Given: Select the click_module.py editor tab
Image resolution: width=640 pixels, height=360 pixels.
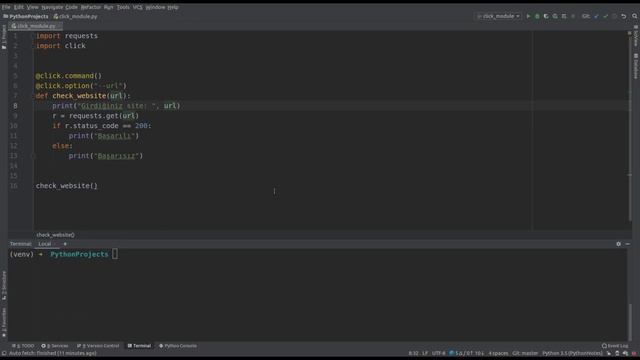Looking at the screenshot, I should point(36,26).
